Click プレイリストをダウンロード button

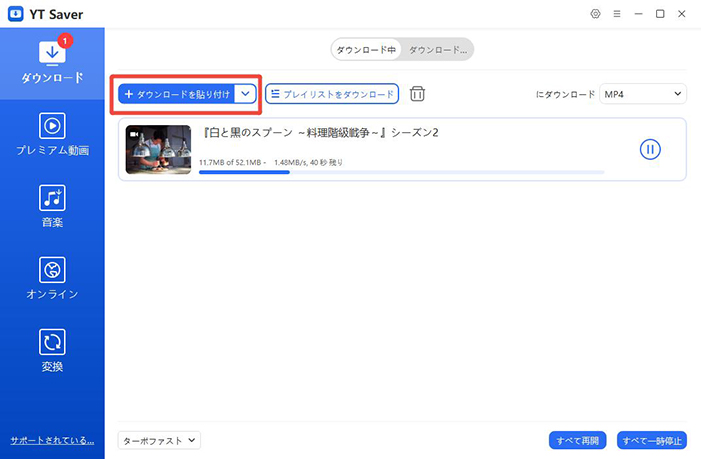(x=332, y=94)
